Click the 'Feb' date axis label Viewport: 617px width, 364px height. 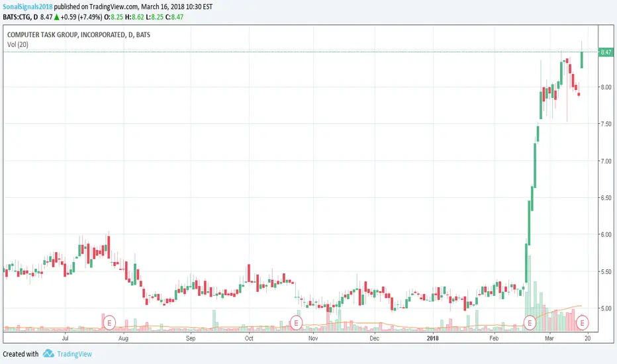point(494,338)
